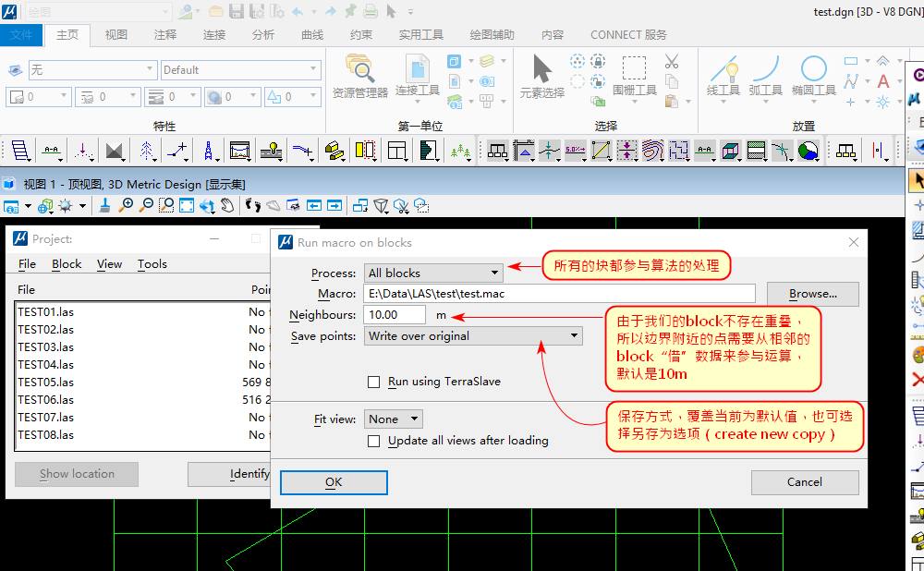This screenshot has width=924, height=571.
Task: Open the line weight 0 dropdown
Action: coord(172,97)
